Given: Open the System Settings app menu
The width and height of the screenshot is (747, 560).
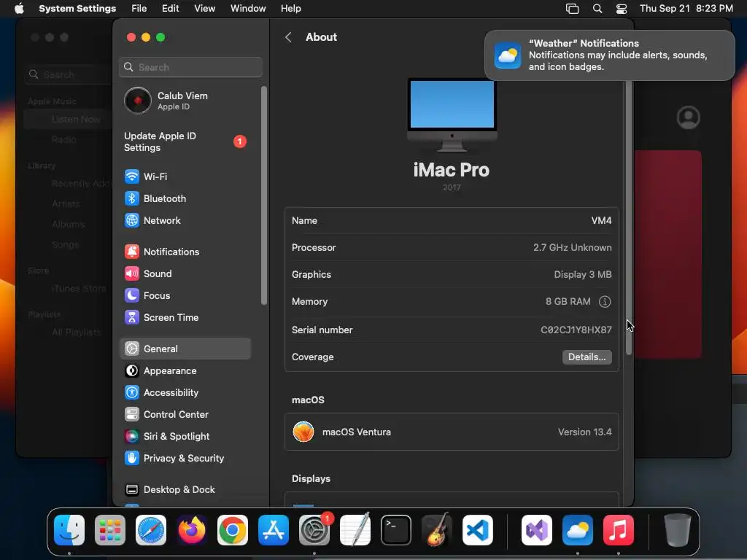Looking at the screenshot, I should [x=77, y=9].
